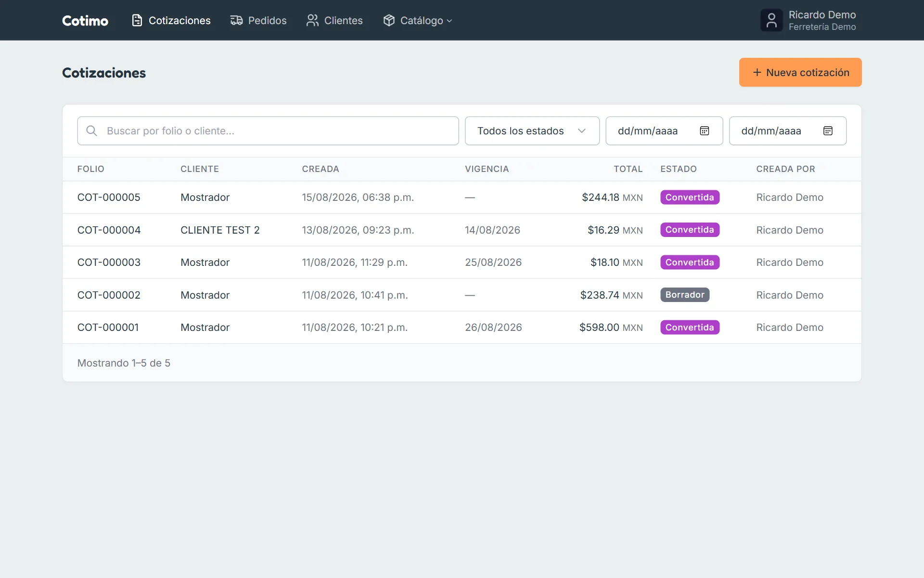This screenshot has width=924, height=578.
Task: Open the Pedidos nav item
Action: coord(258,20)
